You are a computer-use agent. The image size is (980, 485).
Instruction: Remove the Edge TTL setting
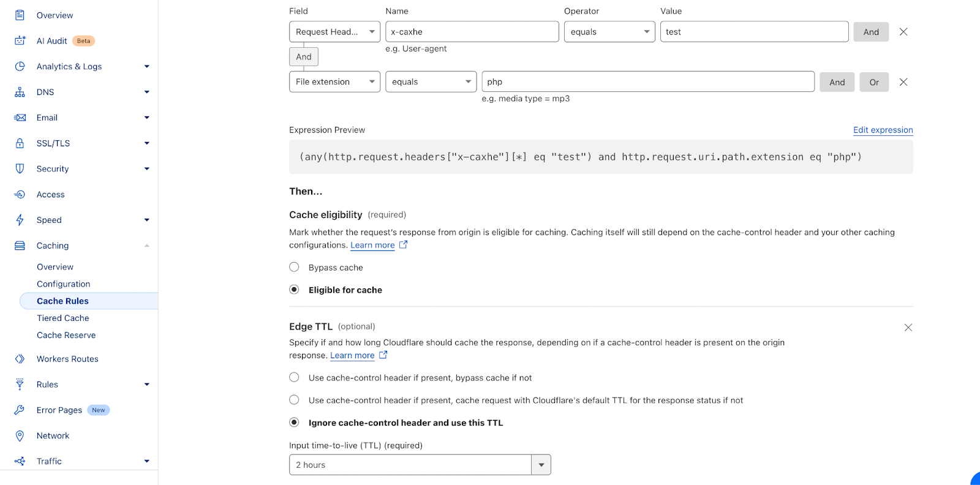(908, 328)
